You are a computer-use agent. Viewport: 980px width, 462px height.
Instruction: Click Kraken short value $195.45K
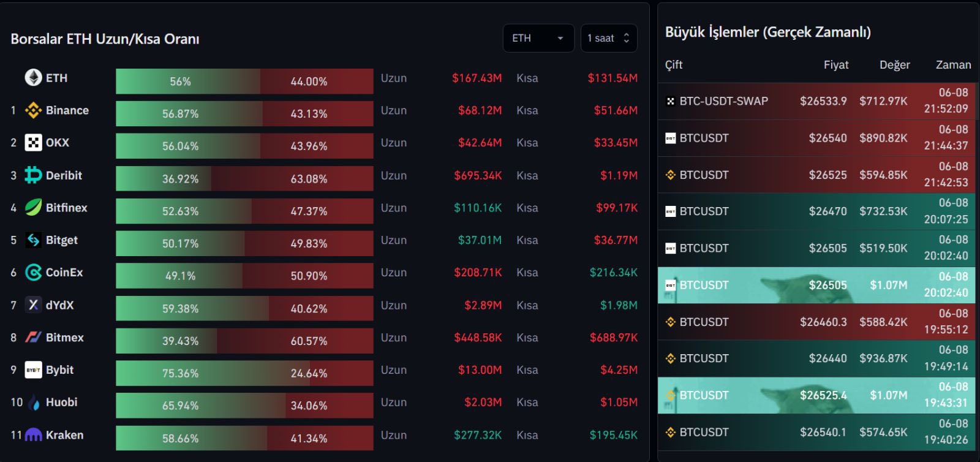614,435
